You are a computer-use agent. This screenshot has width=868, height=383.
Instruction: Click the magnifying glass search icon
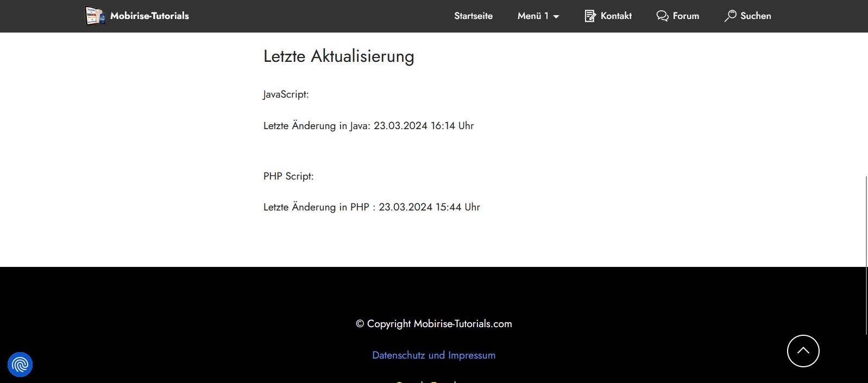coord(730,16)
